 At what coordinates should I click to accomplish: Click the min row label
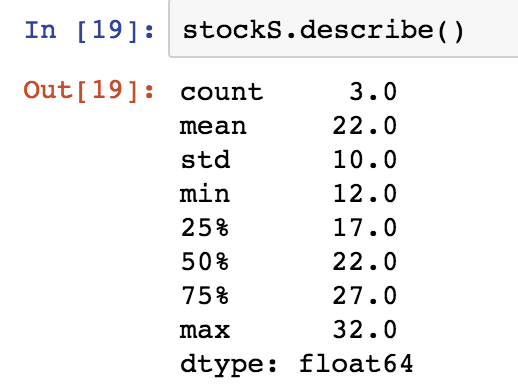[x=205, y=193]
